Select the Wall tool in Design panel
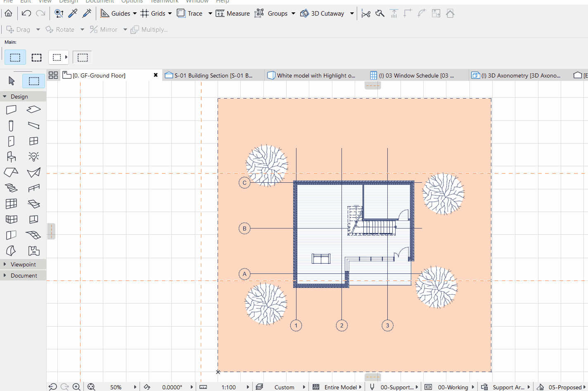 tap(11, 109)
